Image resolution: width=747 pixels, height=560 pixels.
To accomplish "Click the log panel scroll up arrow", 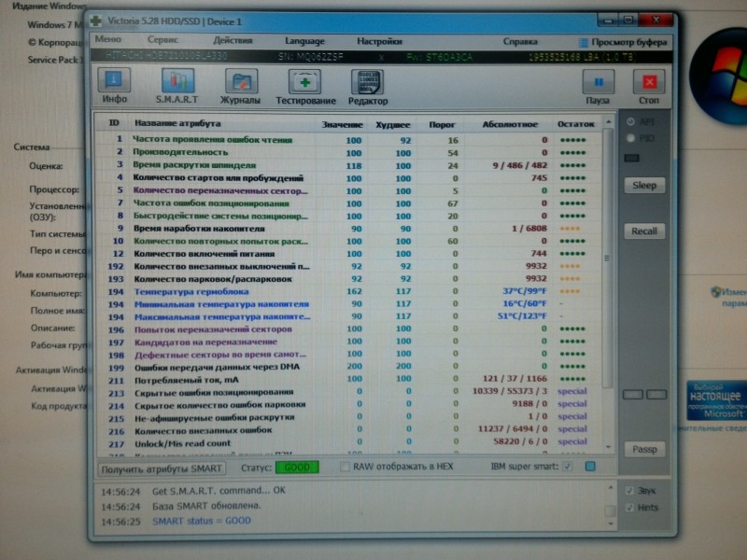I will pyautogui.click(x=611, y=488).
